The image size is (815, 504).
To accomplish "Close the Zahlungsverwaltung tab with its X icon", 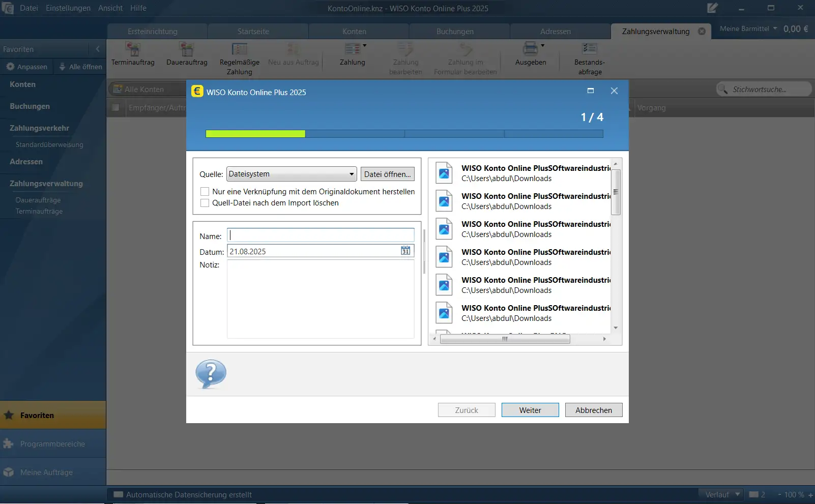I will [702, 32].
